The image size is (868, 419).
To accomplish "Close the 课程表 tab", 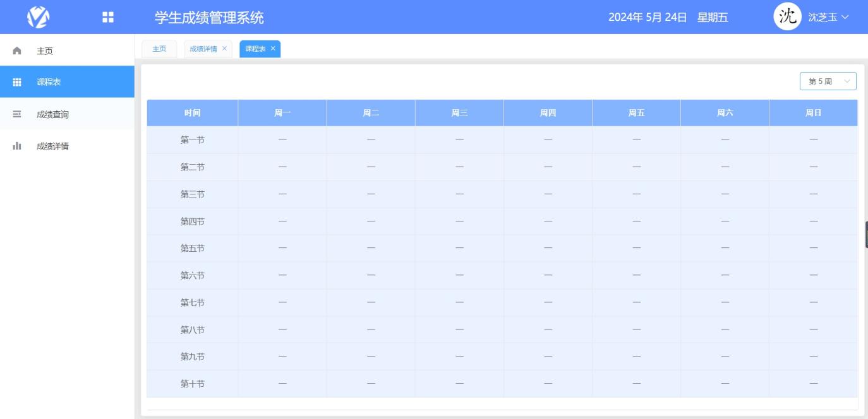I will click(x=273, y=48).
